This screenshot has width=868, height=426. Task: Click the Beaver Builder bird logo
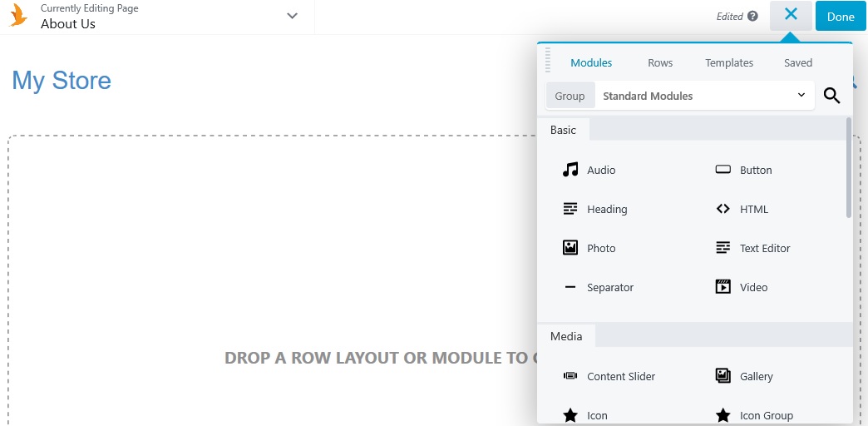(x=19, y=16)
